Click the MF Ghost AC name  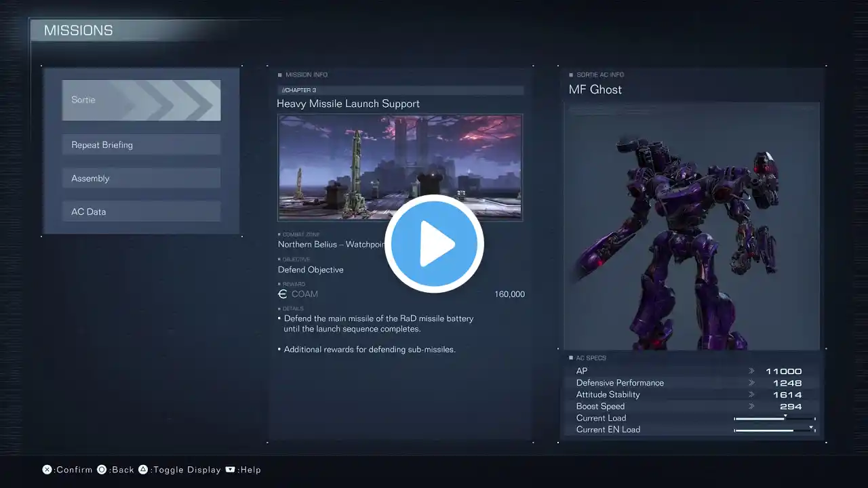click(595, 89)
